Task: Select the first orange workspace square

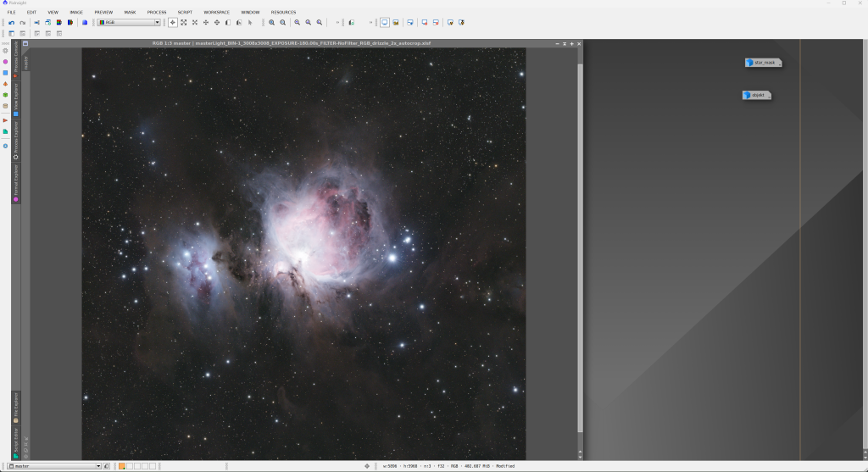Action: click(122, 466)
